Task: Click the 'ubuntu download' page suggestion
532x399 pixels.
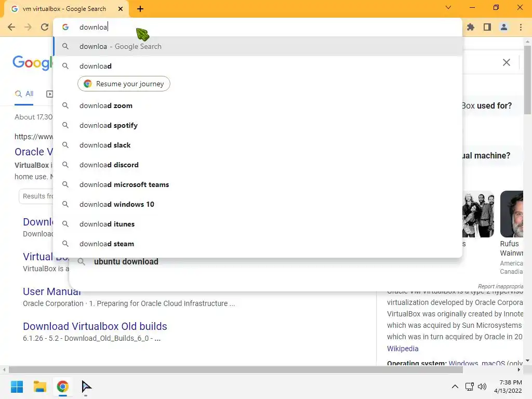Action: click(126, 262)
